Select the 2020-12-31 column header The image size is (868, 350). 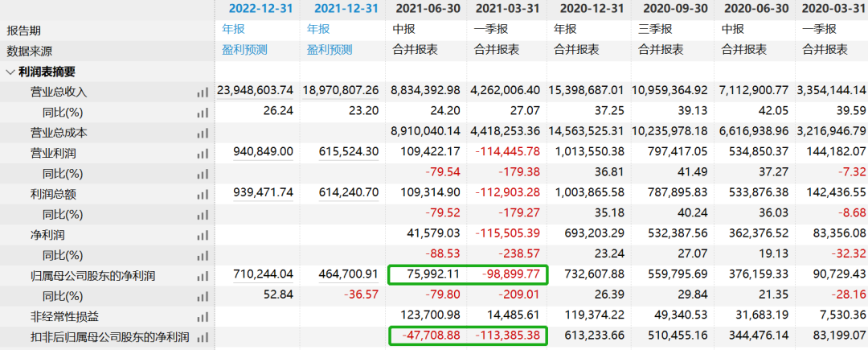coord(592,8)
